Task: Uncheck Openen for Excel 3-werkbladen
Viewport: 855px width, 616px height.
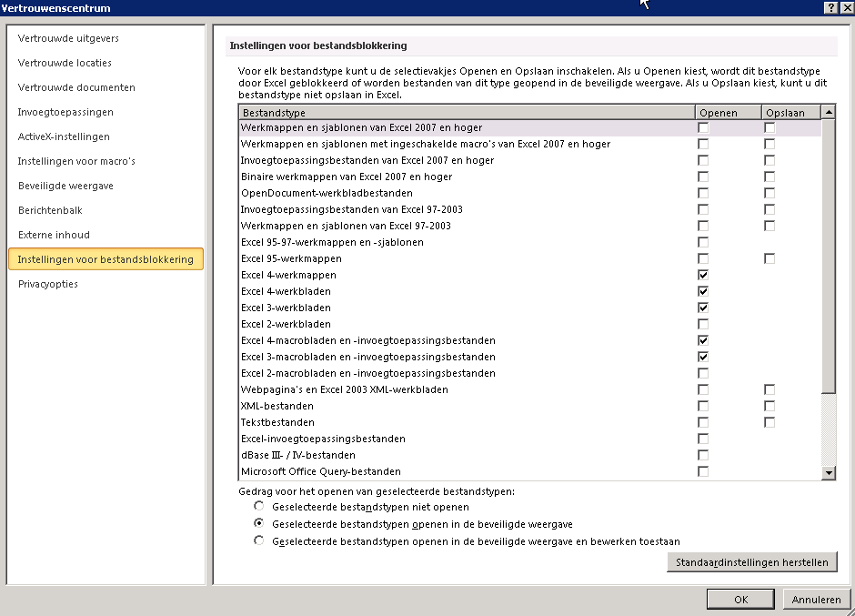Action: 703,308
